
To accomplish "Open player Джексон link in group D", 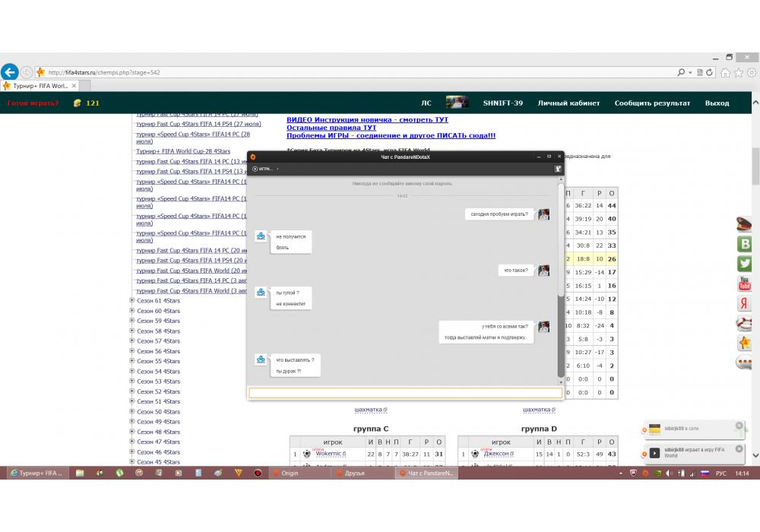I will (496, 454).
